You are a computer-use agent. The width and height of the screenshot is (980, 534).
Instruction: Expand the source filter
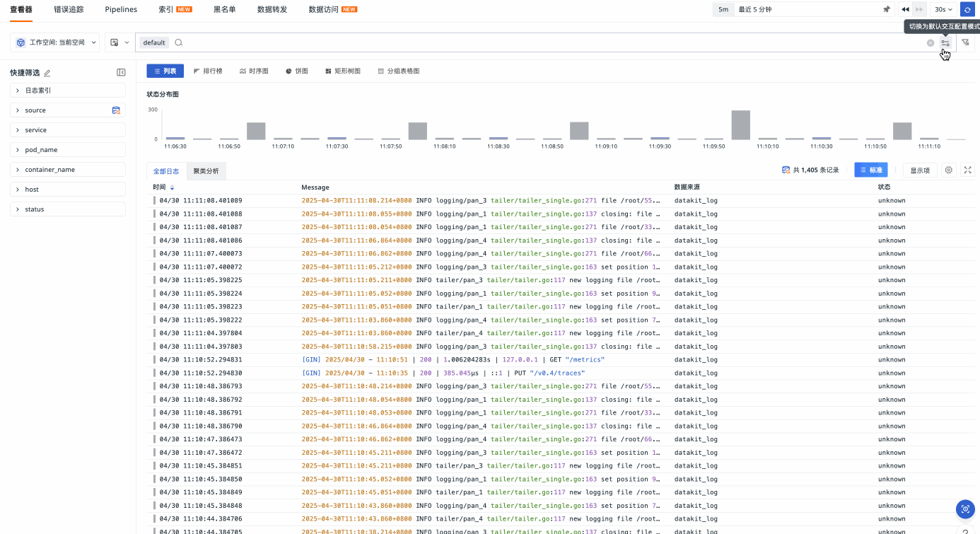coord(68,110)
